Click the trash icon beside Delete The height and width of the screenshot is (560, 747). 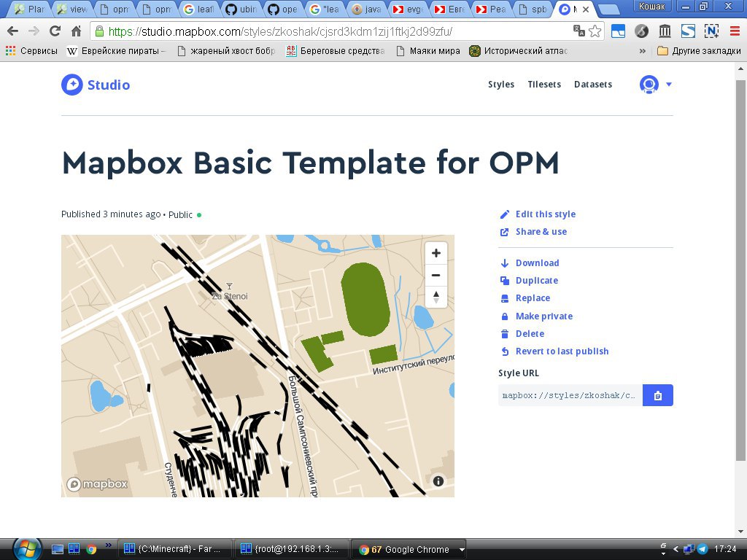(x=505, y=334)
